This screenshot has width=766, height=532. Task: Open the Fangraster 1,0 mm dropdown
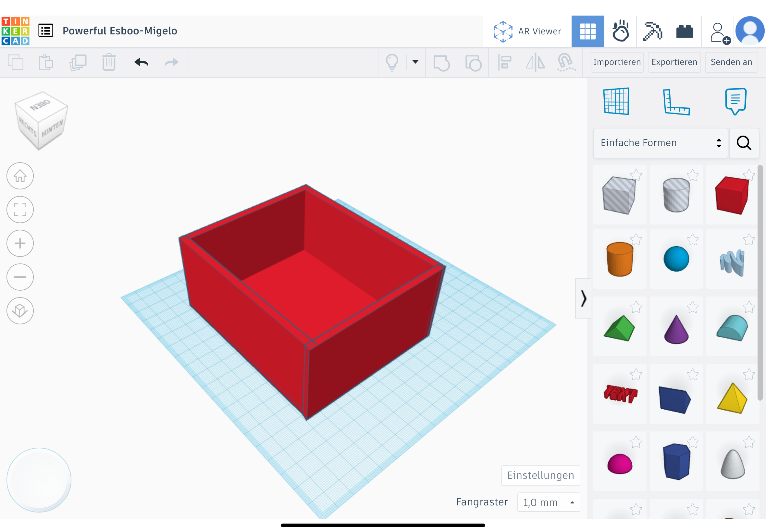pyautogui.click(x=549, y=502)
